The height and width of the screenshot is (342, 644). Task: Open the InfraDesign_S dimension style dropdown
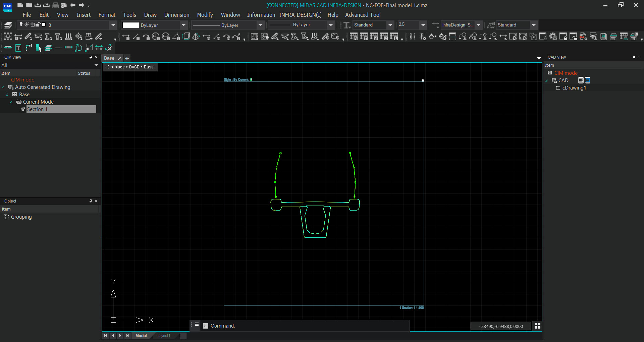479,25
